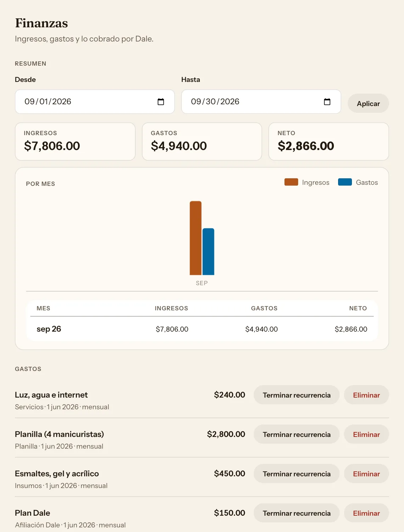This screenshot has height=532, width=404.
Task: Select the blue Gastos bar for SEP
Action: coord(208,251)
